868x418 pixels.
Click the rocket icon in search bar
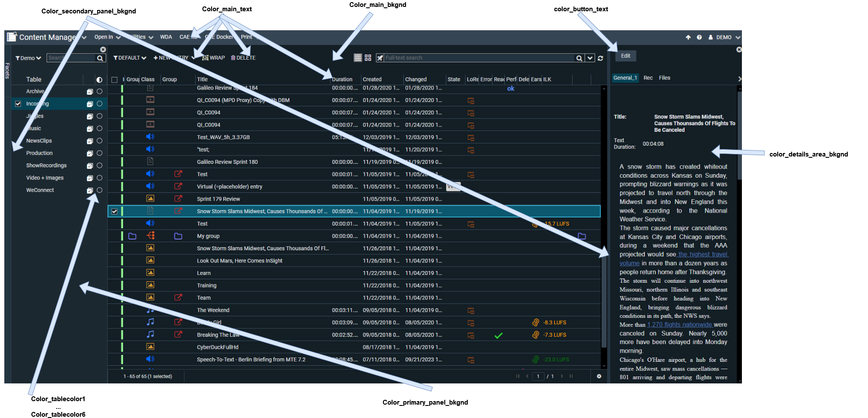(x=380, y=58)
